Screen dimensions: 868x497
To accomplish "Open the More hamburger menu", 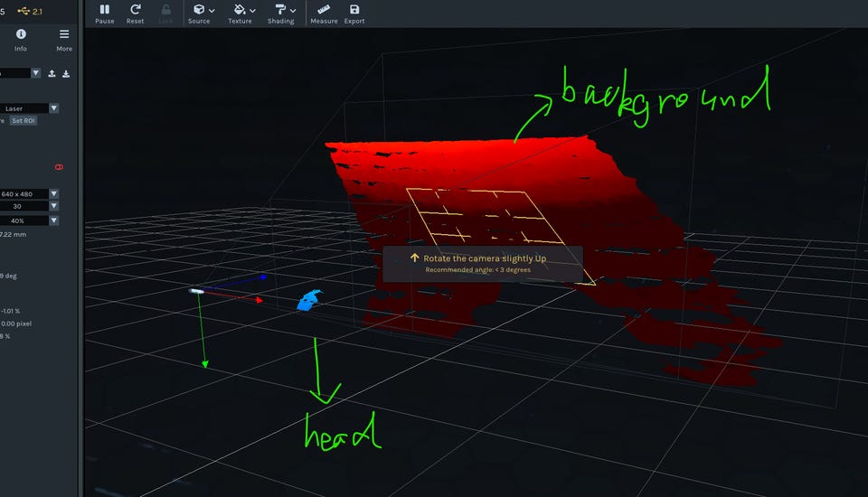I will click(64, 40).
